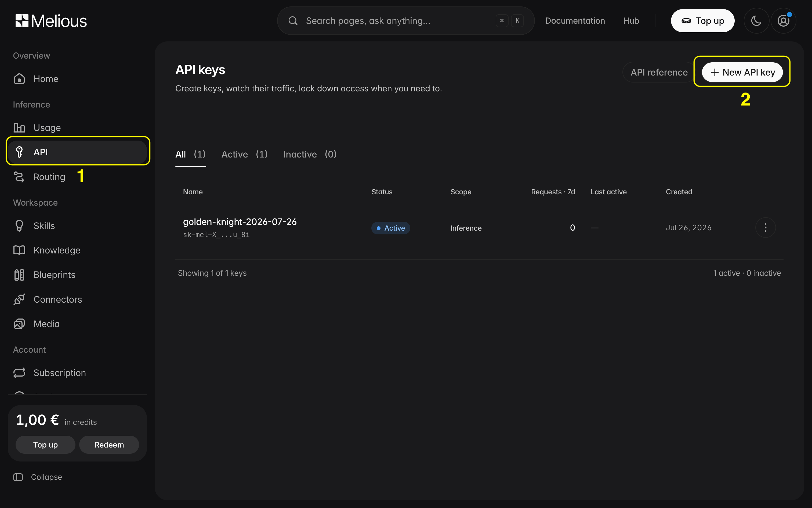Viewport: 812px width, 508px height.
Task: Click the Scope column header
Action: [461, 192]
